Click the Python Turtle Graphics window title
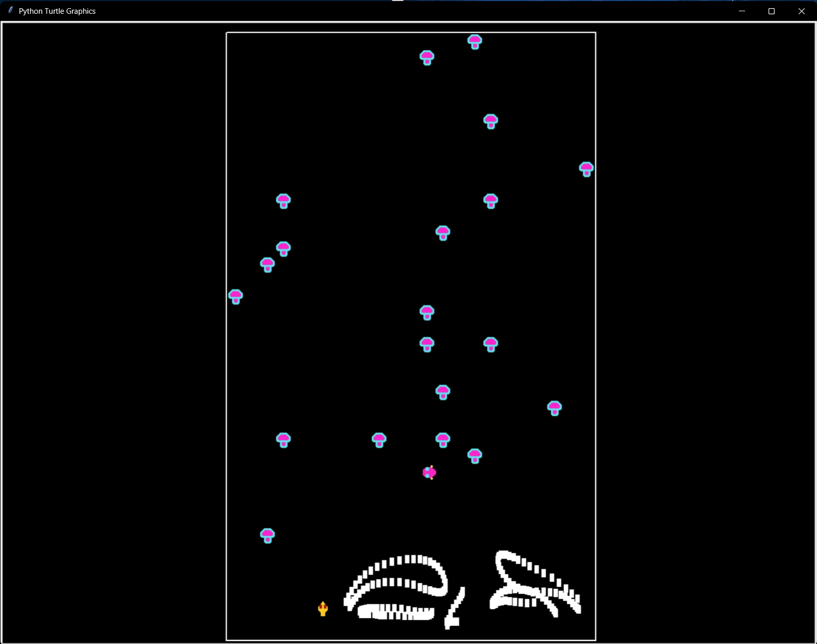Screen dimensions: 817x644 click(57, 11)
